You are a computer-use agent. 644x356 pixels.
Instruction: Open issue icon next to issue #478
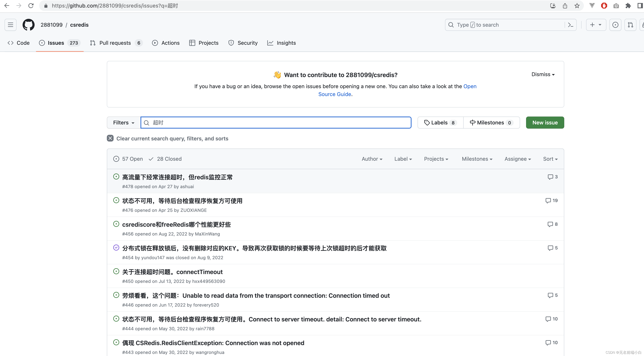(116, 176)
